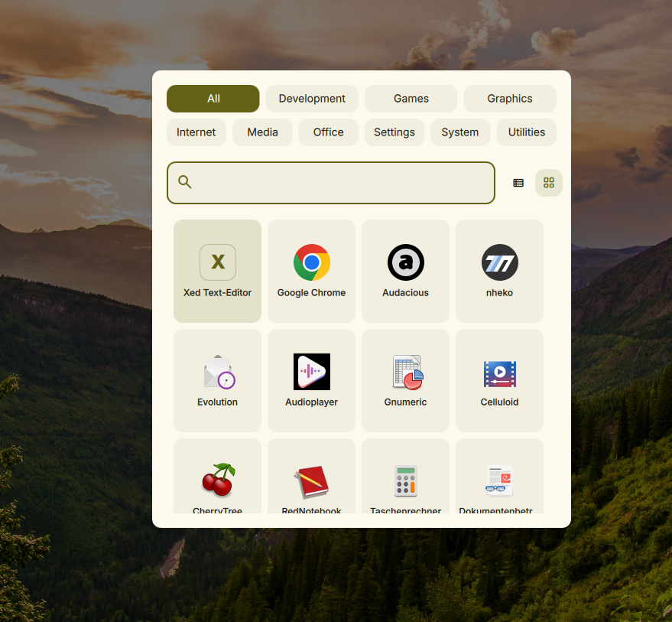Filter by Graphics category

pos(509,99)
